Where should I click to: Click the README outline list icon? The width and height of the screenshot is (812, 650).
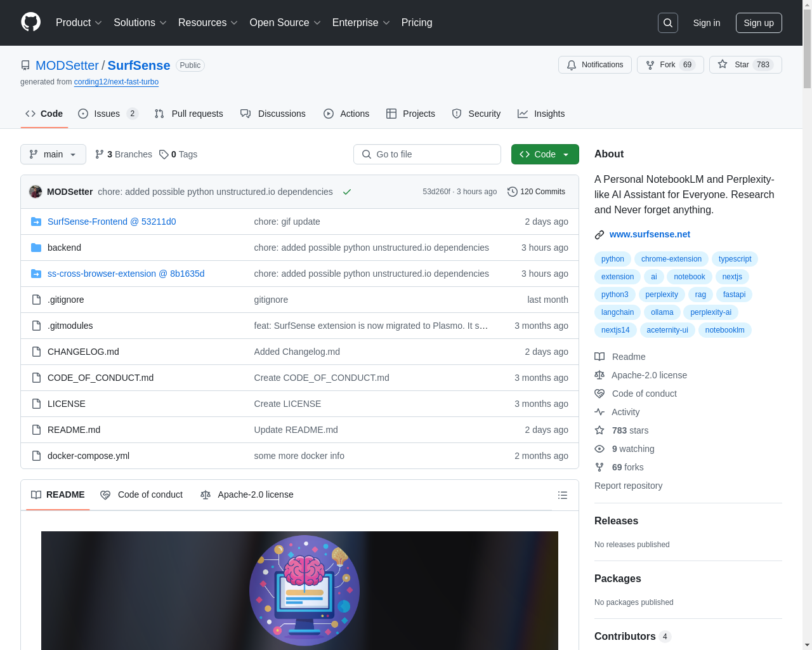(x=563, y=495)
